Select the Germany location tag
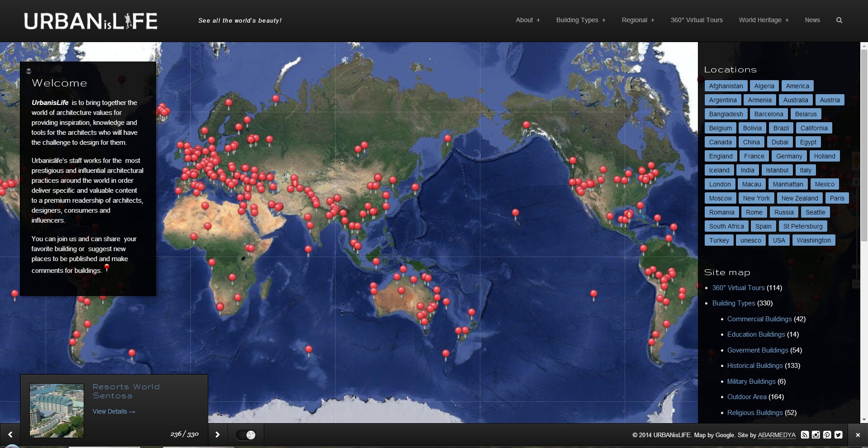Image resolution: width=868 pixels, height=448 pixels. (789, 156)
